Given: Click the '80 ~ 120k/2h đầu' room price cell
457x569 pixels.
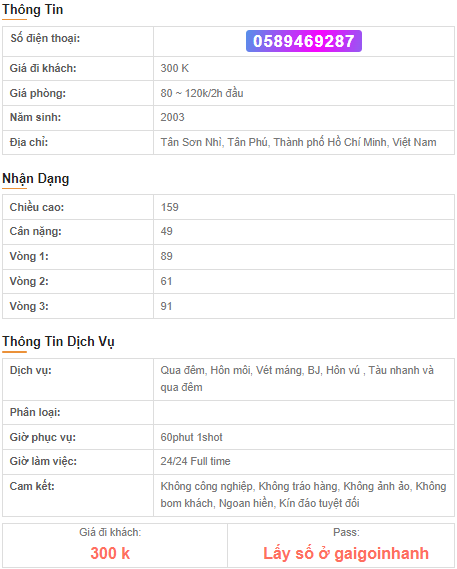Looking at the screenshot, I should coord(304,93).
